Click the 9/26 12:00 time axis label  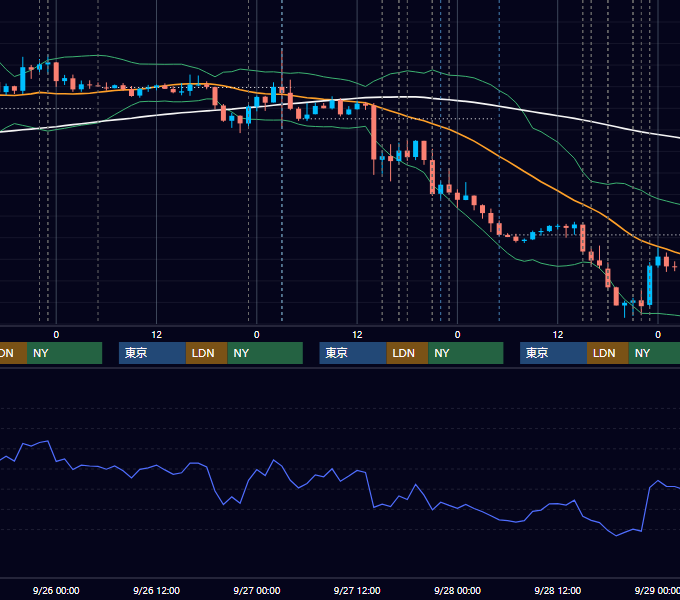click(157, 590)
